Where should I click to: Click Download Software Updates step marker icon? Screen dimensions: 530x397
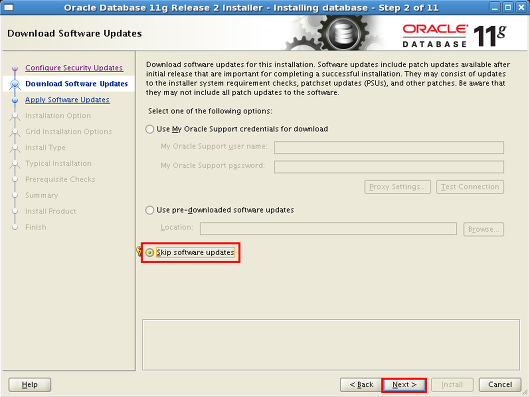click(15, 84)
